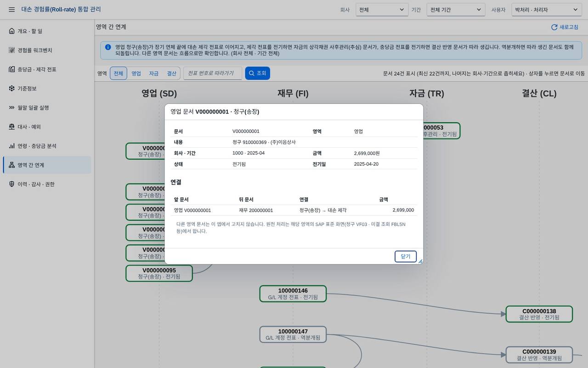Image resolution: width=588 pixels, height=368 pixels.
Task: Select the 자금 area filter segment
Action: (x=154, y=73)
